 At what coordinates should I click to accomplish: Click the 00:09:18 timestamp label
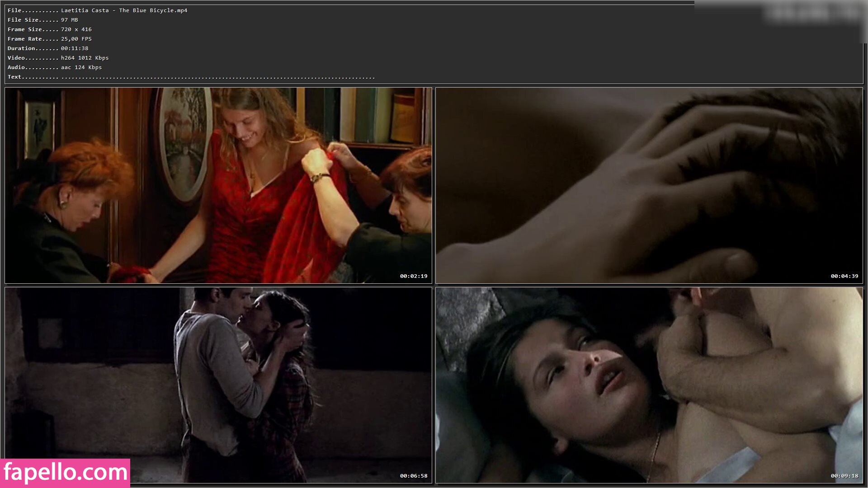844,476
